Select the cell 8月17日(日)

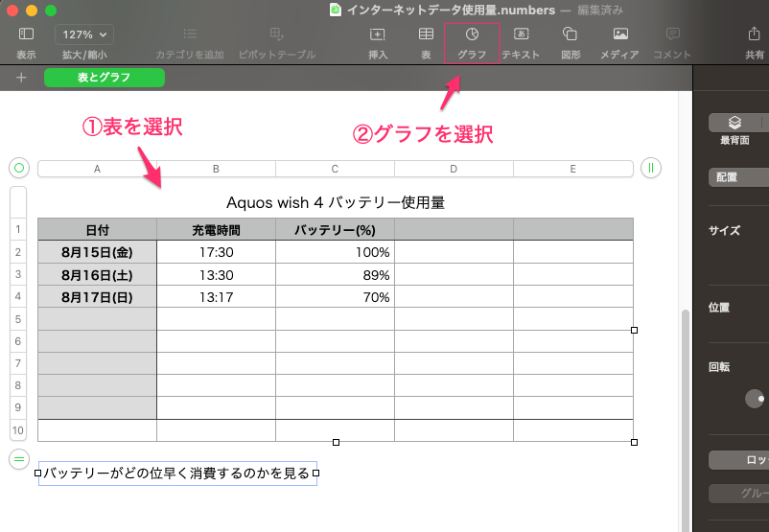tap(97, 296)
